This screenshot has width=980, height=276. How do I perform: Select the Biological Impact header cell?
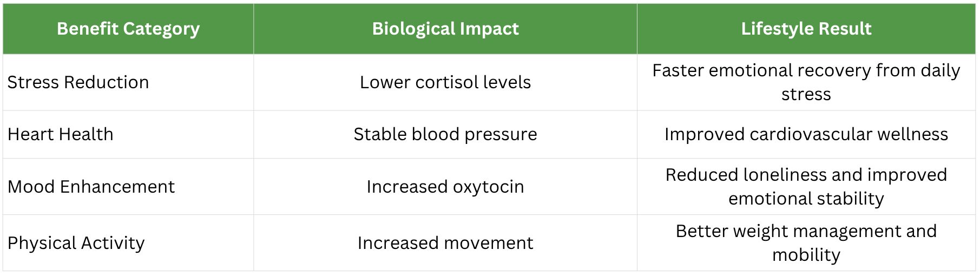[x=445, y=29]
